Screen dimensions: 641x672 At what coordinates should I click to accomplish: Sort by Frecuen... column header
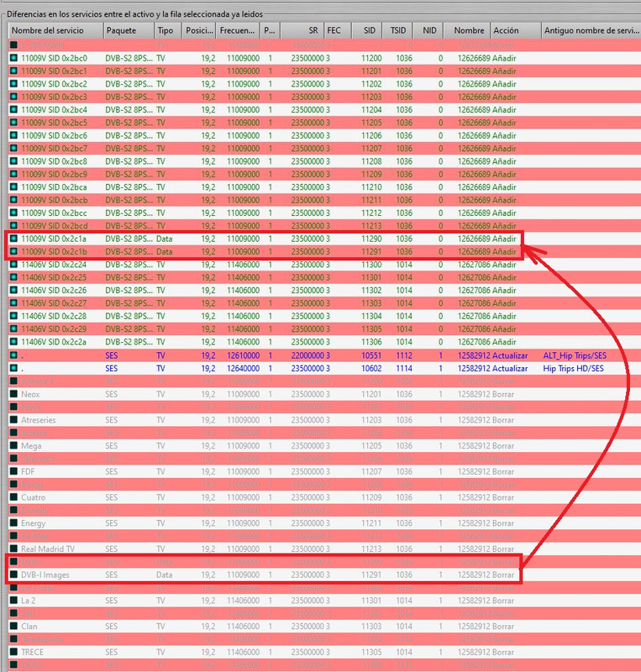[x=238, y=30]
